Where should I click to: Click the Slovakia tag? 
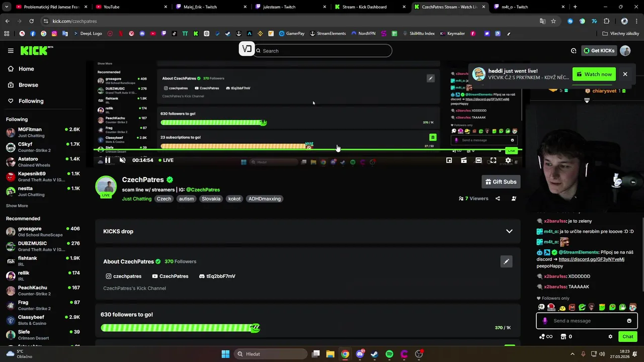(211, 199)
